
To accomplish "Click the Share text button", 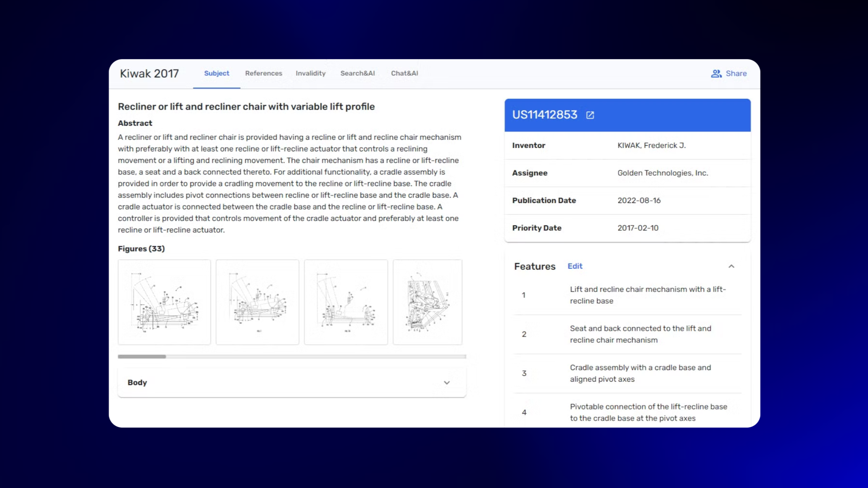I will [736, 74].
